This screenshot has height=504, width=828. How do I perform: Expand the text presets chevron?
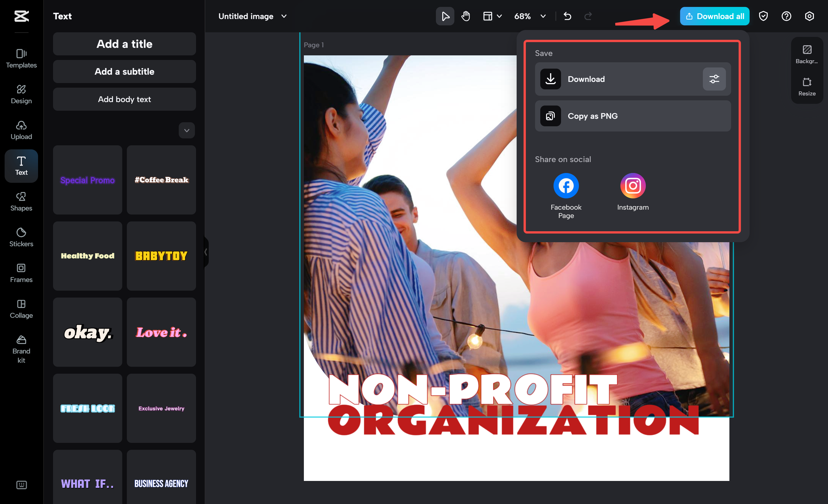(x=187, y=130)
